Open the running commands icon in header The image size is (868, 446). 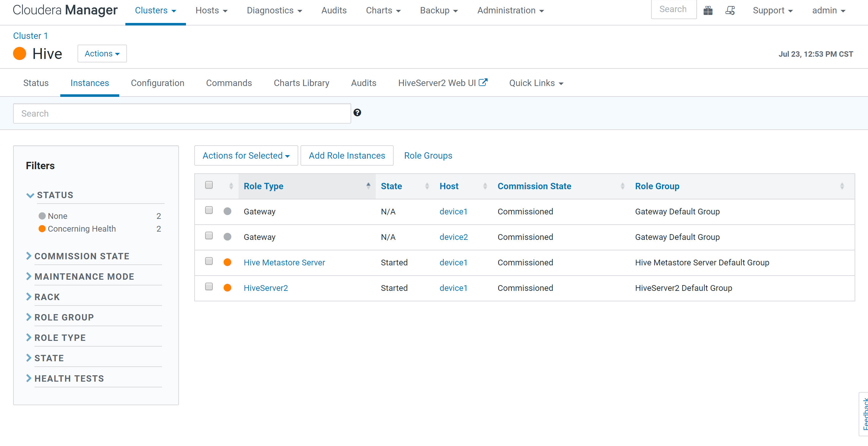coord(730,11)
